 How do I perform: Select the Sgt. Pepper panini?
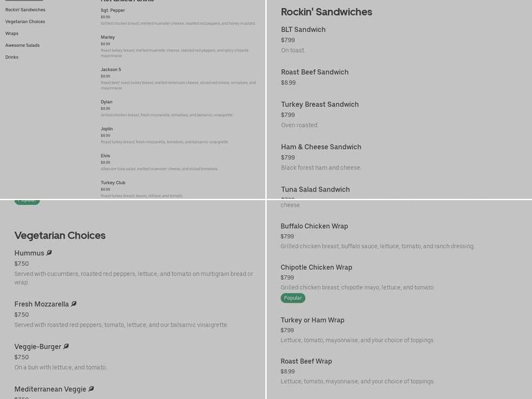tap(114, 11)
